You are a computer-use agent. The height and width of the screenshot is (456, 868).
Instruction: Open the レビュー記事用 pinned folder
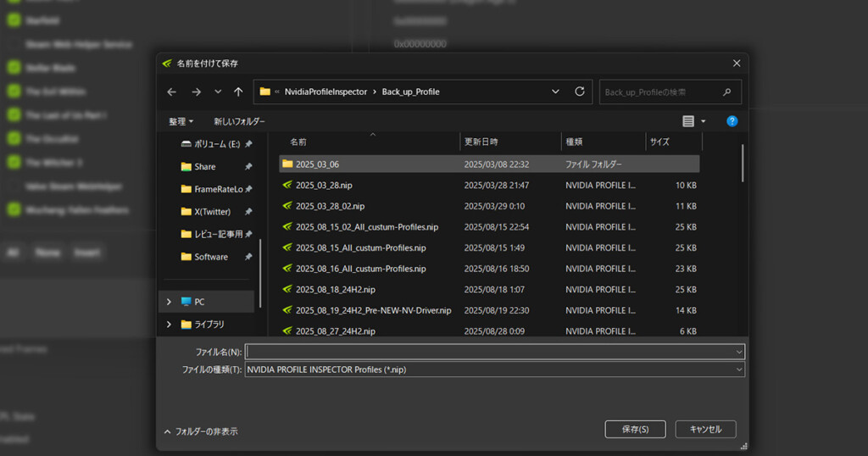coord(212,234)
